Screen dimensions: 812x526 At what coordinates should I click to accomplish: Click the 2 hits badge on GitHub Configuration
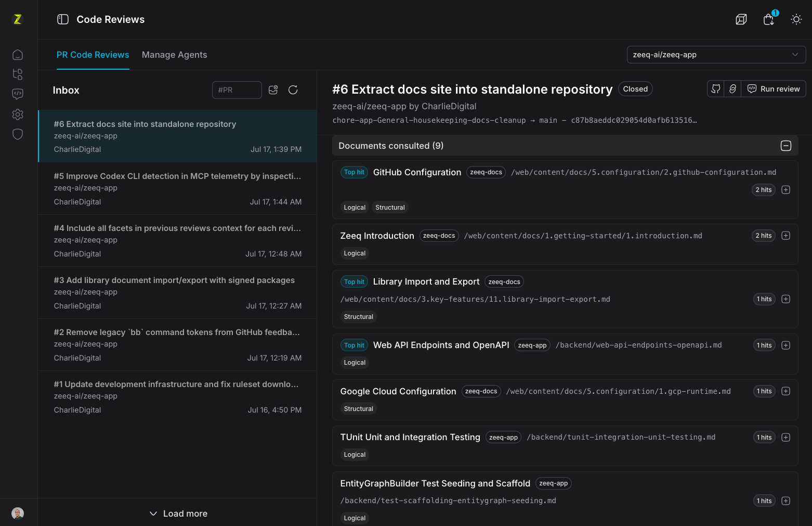pyautogui.click(x=764, y=190)
